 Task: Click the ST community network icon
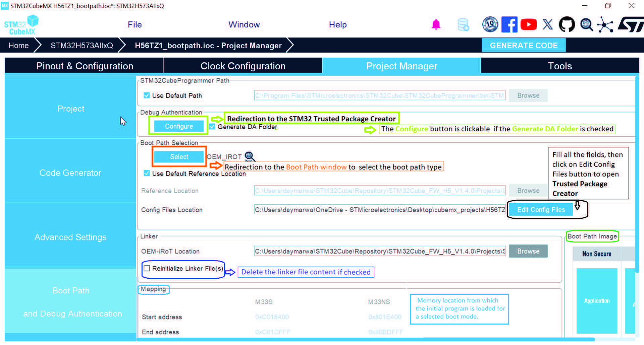[x=605, y=24]
